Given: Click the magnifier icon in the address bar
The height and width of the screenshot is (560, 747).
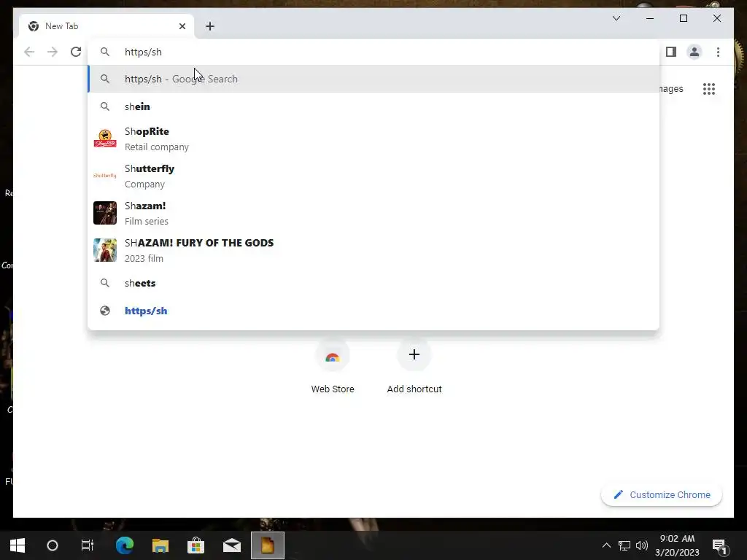Looking at the screenshot, I should [x=105, y=52].
